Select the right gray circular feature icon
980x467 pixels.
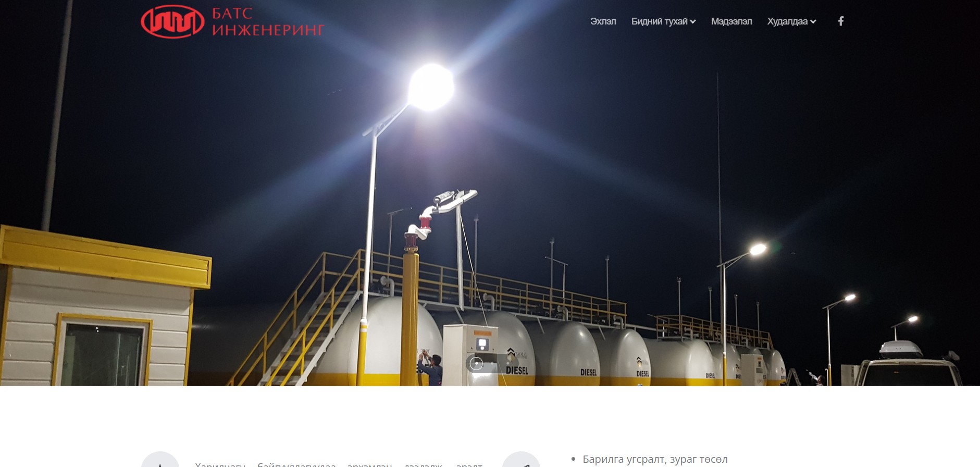click(x=521, y=460)
